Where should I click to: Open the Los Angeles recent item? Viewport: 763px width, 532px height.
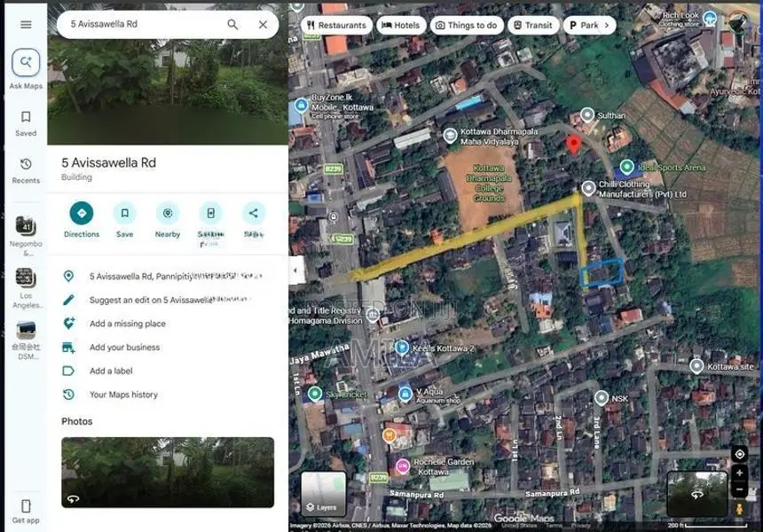click(26, 288)
